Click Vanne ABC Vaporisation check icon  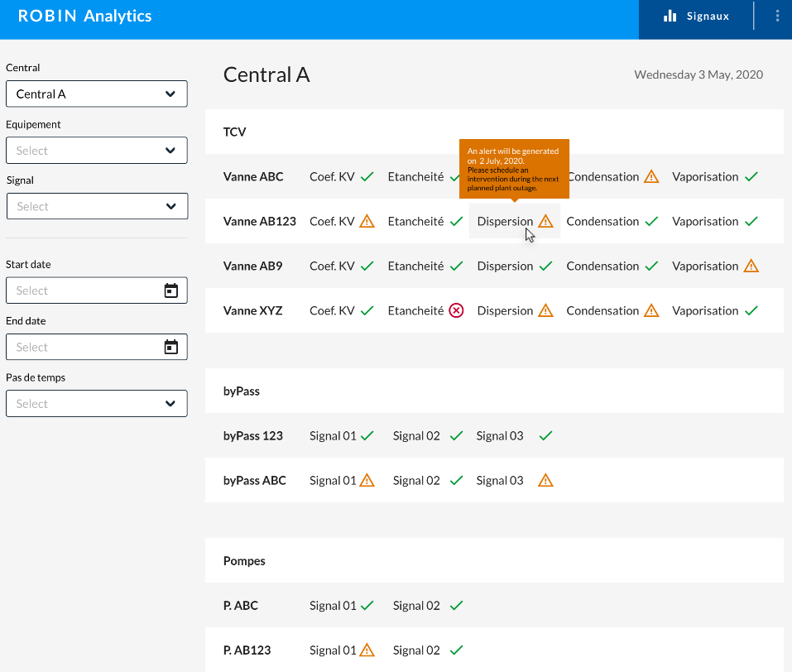tap(751, 177)
